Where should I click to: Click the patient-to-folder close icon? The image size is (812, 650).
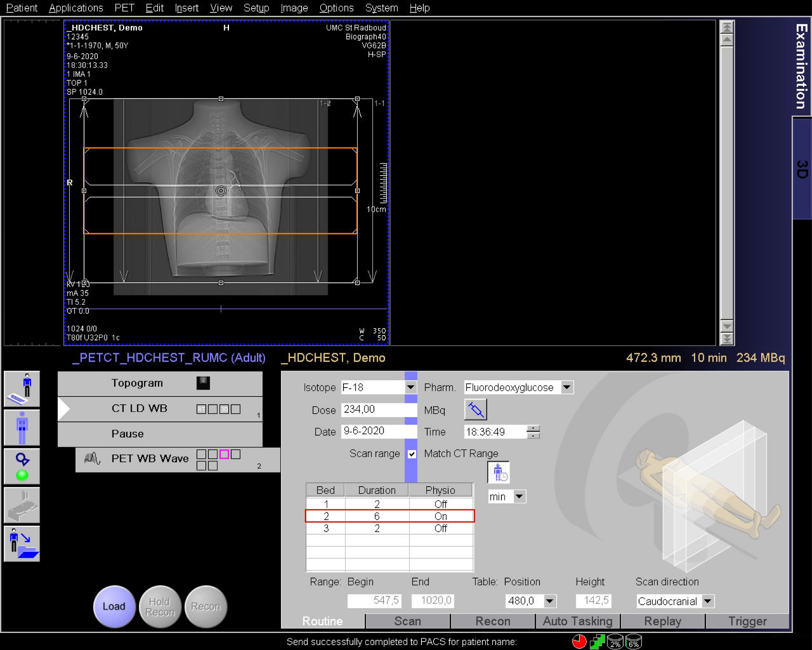click(x=22, y=544)
